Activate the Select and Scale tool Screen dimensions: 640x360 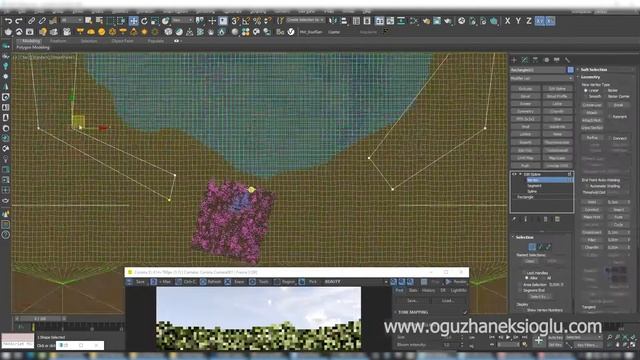pyautogui.click(x=155, y=20)
